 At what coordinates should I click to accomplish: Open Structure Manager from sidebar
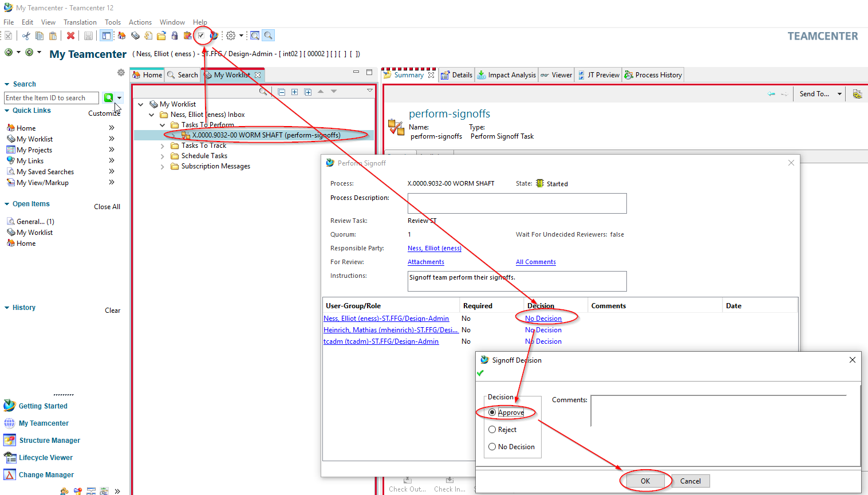coord(49,441)
